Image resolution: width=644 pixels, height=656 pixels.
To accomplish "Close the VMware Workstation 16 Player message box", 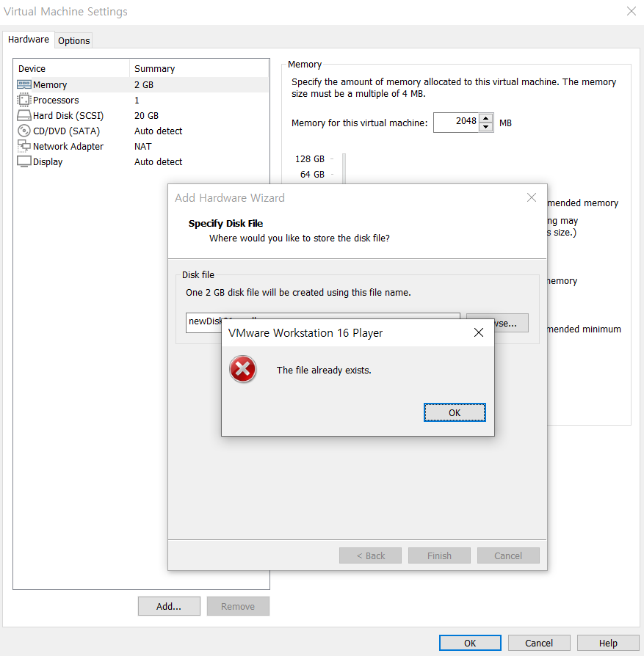I will pos(479,332).
